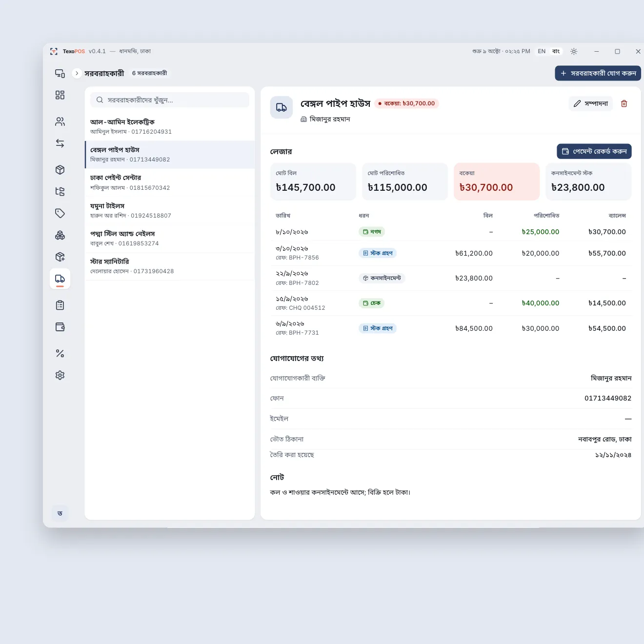The image size is (644, 644).
Task: Click the monitor and phone devices icon
Action: pos(60,73)
